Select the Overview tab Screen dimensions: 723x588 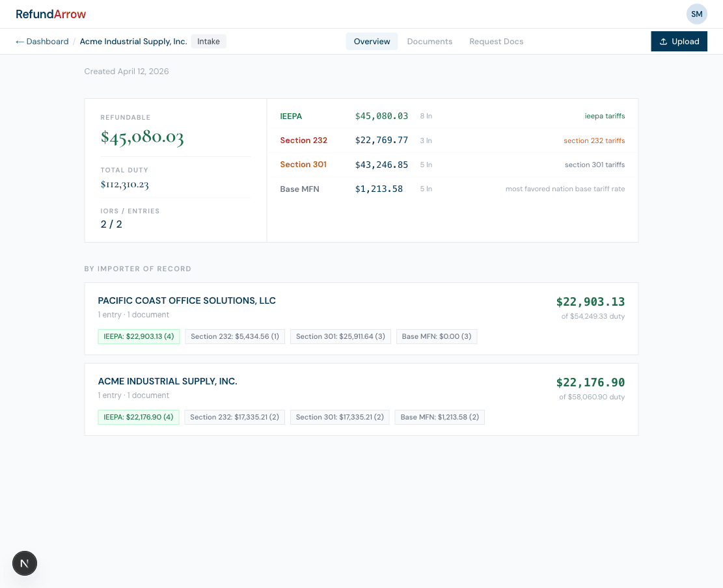372,41
